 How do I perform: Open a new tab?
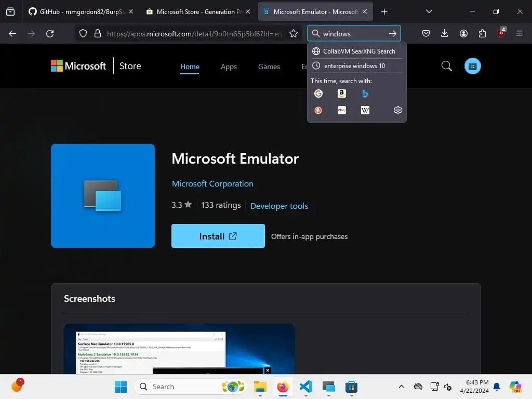tap(384, 12)
